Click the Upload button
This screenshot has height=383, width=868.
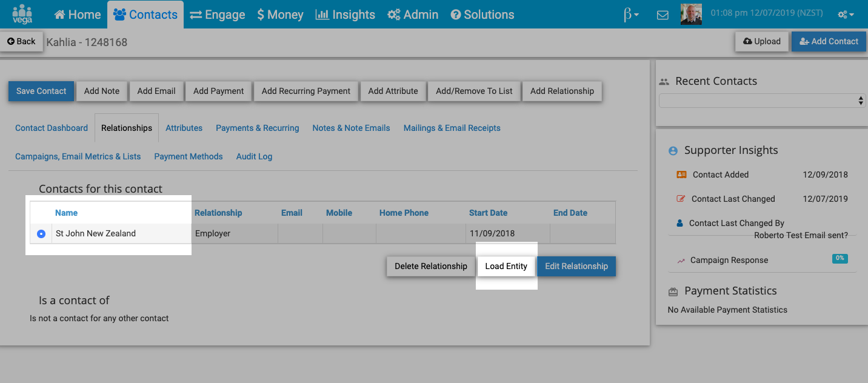(762, 41)
